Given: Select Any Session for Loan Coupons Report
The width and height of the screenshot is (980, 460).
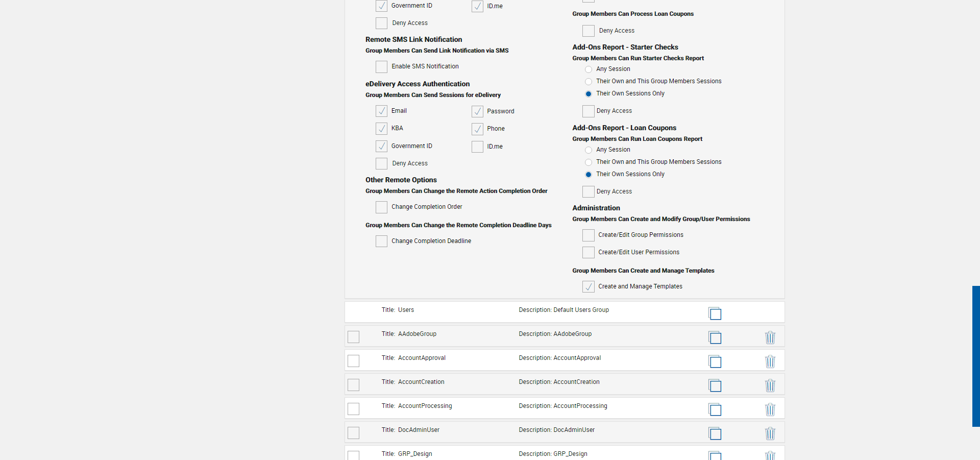Looking at the screenshot, I should 589,150.
